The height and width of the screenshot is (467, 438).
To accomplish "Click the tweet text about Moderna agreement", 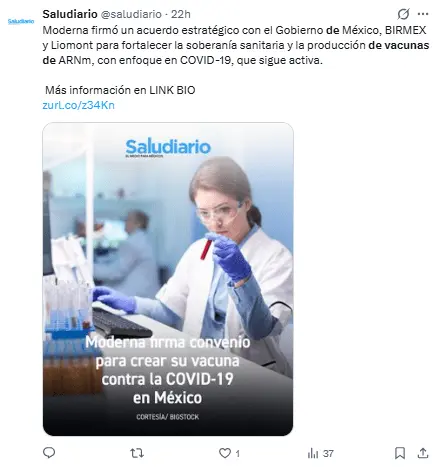I will point(236,45).
